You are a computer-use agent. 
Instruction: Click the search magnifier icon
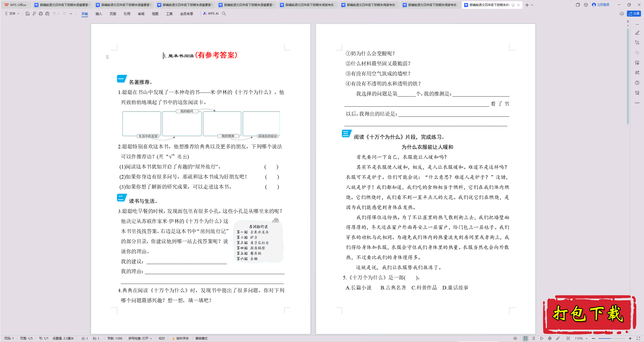point(224,14)
